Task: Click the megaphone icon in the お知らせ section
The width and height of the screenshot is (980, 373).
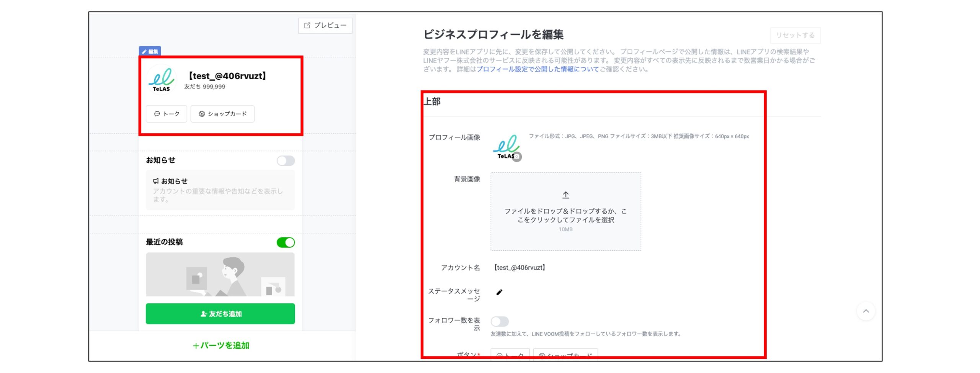Action: (156, 181)
